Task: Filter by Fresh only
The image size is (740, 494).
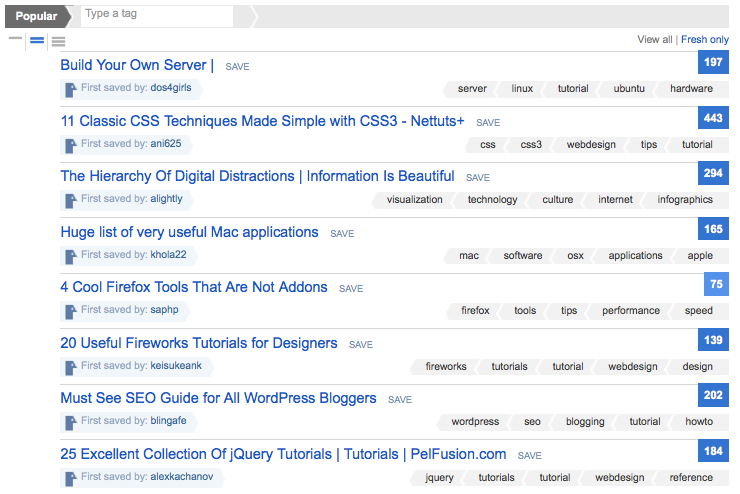Action: (705, 40)
